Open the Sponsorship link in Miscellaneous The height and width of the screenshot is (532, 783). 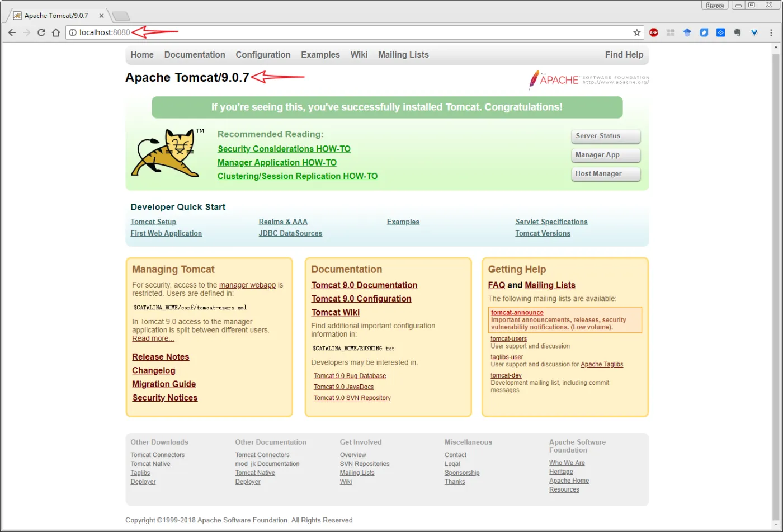pyautogui.click(x=462, y=473)
